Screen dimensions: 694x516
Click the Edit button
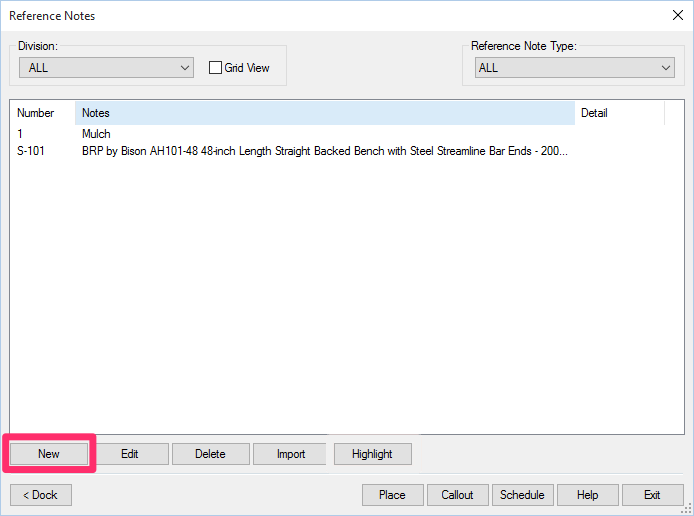click(130, 454)
